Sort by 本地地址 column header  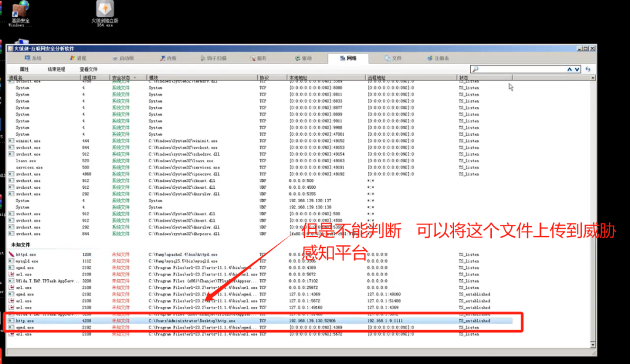[x=325, y=77]
